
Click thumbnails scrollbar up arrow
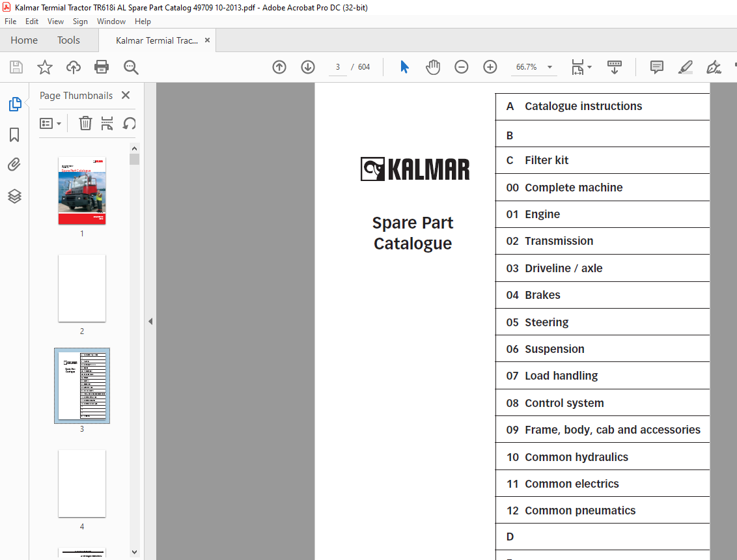pos(134,148)
